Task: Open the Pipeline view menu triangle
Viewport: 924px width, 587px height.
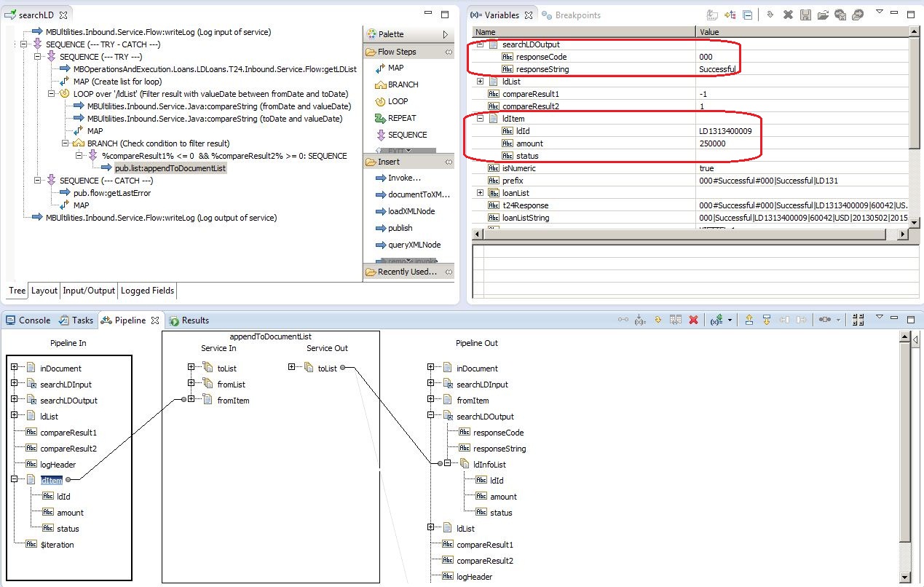Action: tap(880, 318)
